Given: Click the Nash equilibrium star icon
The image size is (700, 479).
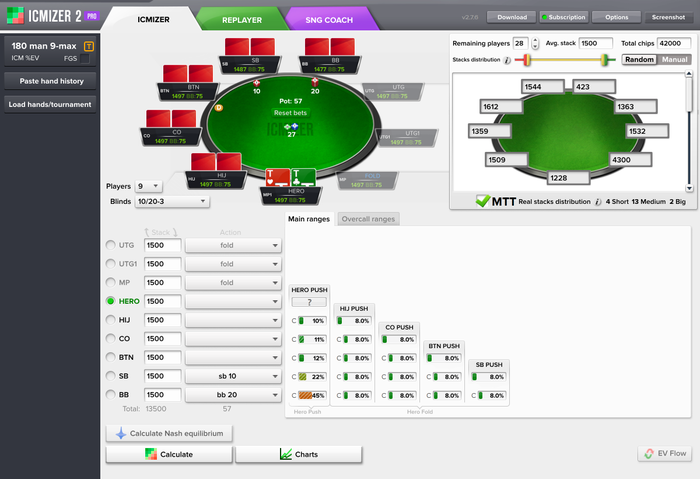Looking at the screenshot, I should click(x=121, y=433).
